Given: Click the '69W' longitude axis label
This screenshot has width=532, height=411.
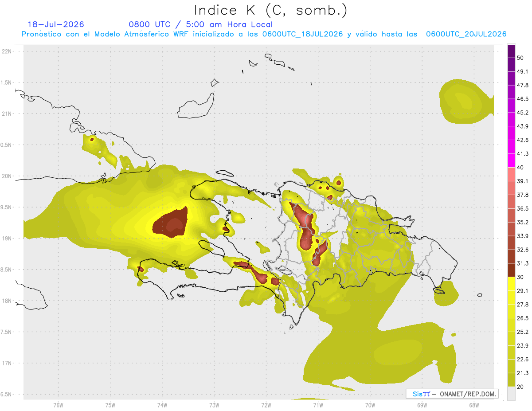Looking at the screenshot, I should (422, 405).
